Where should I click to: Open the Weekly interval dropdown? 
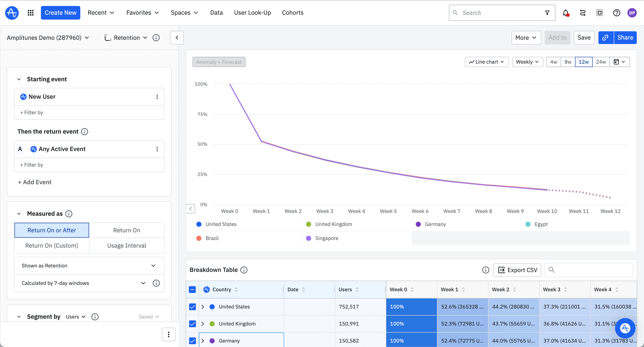pyautogui.click(x=527, y=62)
